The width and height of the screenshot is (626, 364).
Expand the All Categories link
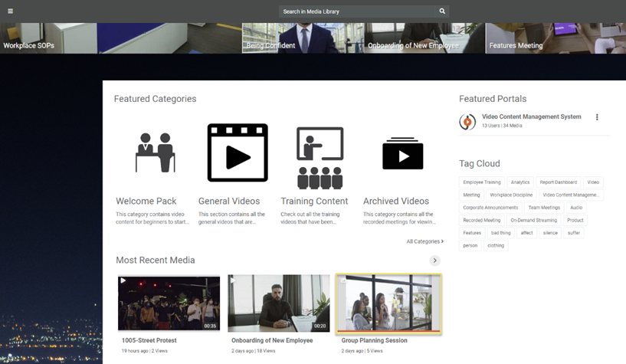pyautogui.click(x=424, y=241)
